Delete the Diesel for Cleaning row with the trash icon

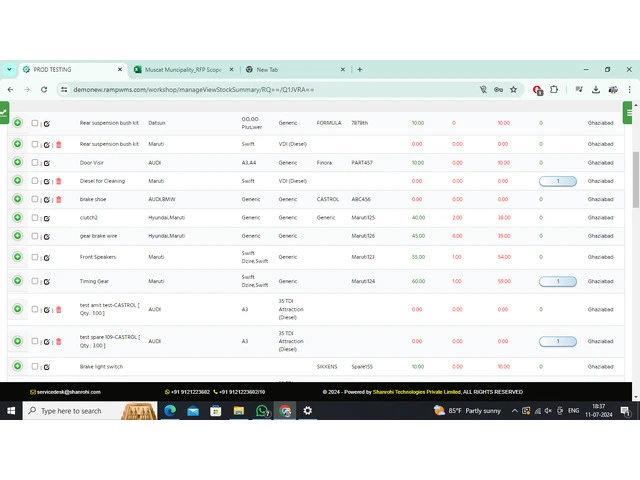[58, 181]
